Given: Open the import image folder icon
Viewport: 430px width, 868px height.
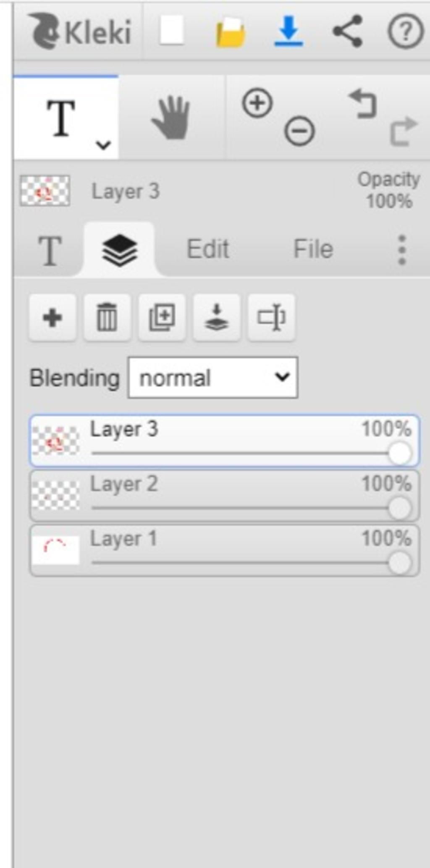Looking at the screenshot, I should click(x=231, y=32).
